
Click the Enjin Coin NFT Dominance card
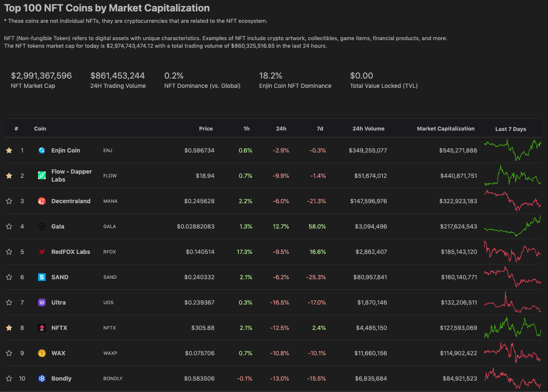[x=295, y=80]
